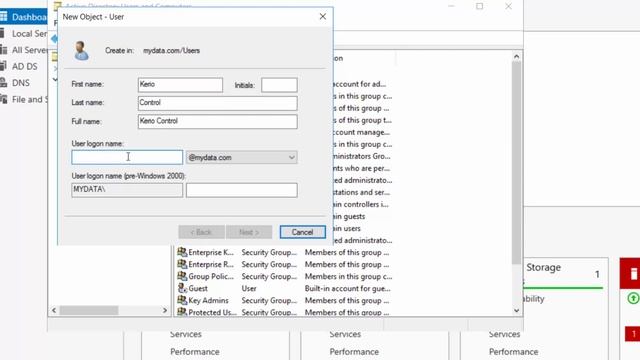Click the green up-arrow status icon
This screenshot has height=360, width=640.
(x=633, y=298)
